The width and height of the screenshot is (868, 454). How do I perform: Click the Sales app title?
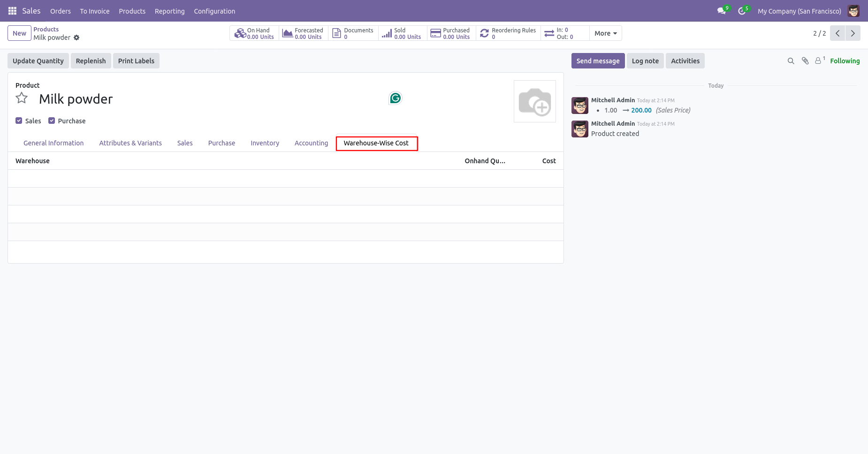pos(31,11)
